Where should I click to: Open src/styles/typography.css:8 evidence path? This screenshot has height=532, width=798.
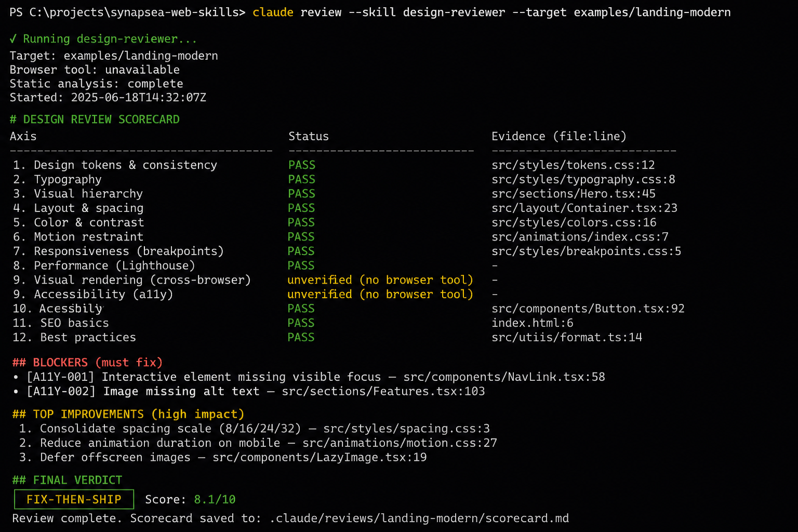coord(583,180)
